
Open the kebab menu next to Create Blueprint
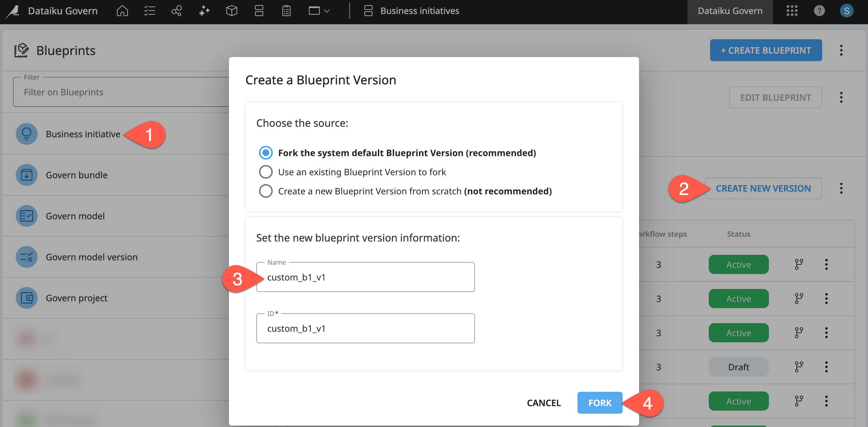click(x=842, y=50)
